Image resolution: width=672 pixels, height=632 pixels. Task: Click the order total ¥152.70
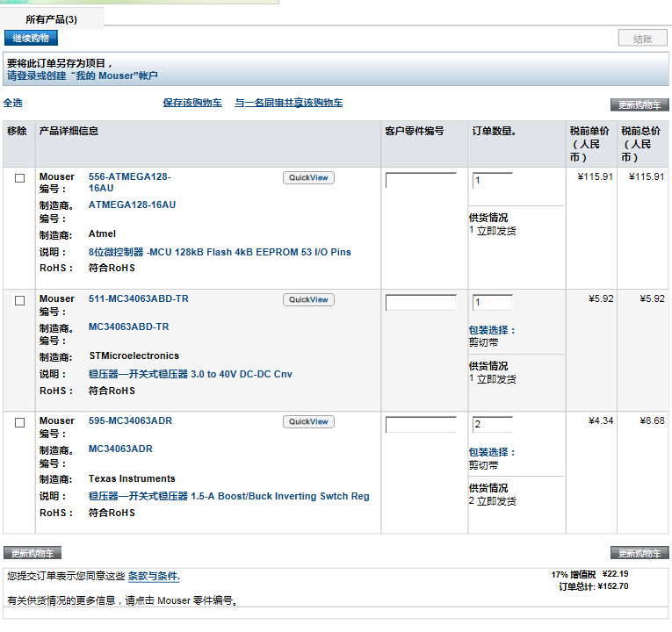click(613, 586)
